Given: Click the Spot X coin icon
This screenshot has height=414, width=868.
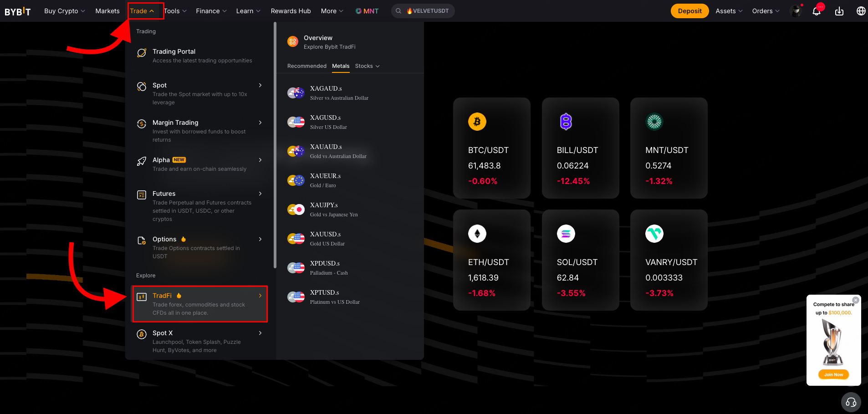Looking at the screenshot, I should pyautogui.click(x=142, y=334).
